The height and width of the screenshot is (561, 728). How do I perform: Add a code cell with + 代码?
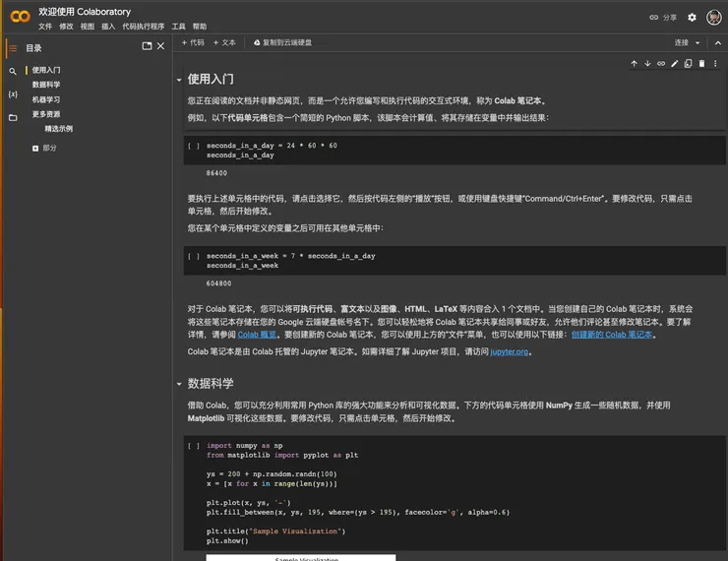point(193,42)
